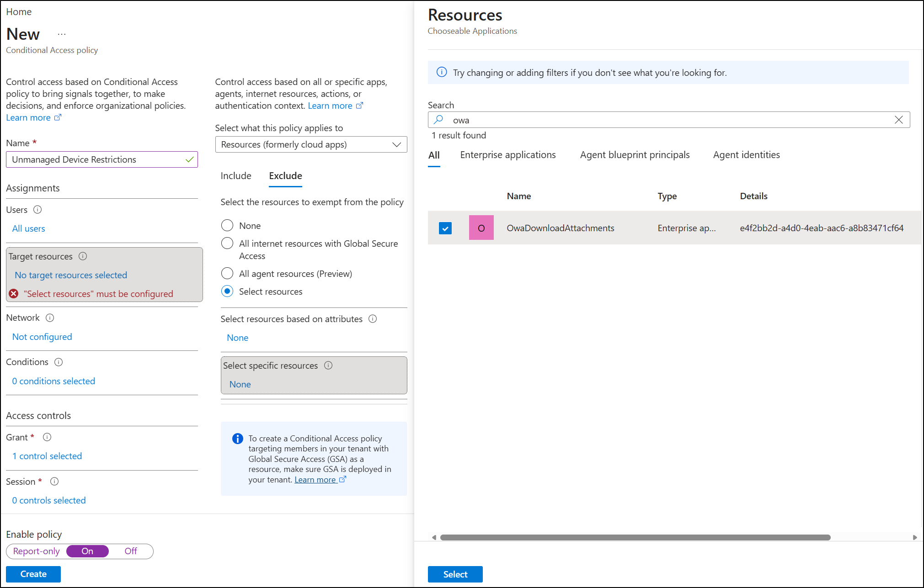Click info icon beside Select specific resources
Screen dimensions: 924x588
point(328,366)
